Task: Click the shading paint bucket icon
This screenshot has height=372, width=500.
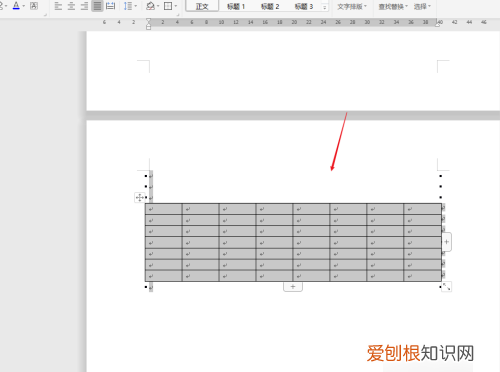Action: [150, 6]
